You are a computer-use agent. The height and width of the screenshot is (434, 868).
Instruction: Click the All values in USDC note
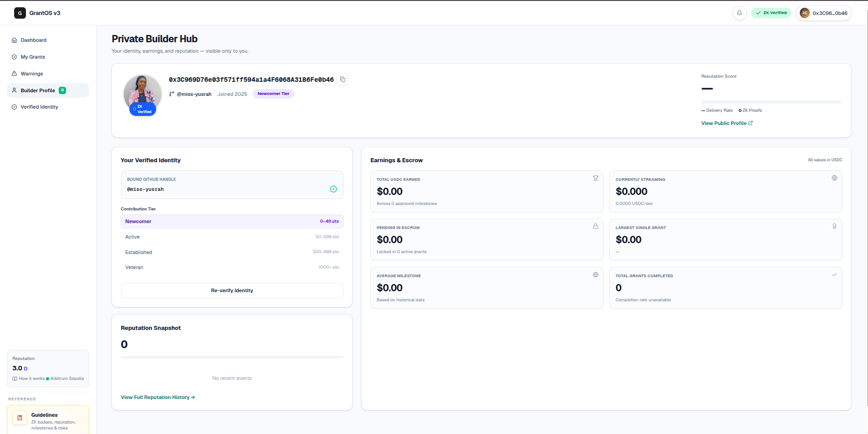click(825, 160)
